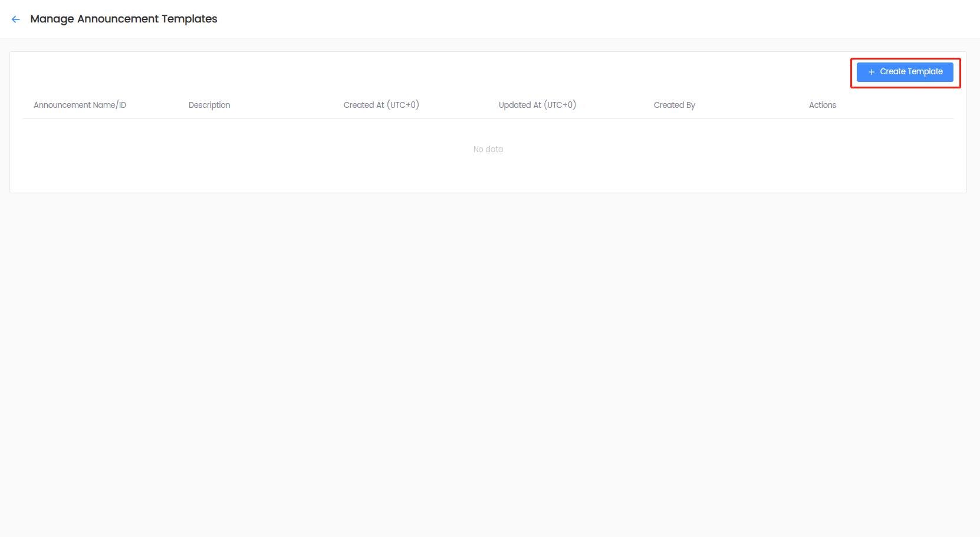Click the No data placeholder text
Screen dimensions: 980x537
click(x=488, y=149)
